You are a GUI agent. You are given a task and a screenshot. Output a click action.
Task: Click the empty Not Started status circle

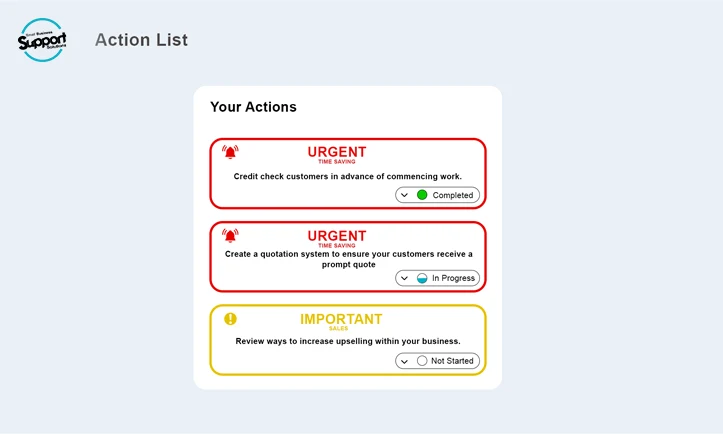422,361
